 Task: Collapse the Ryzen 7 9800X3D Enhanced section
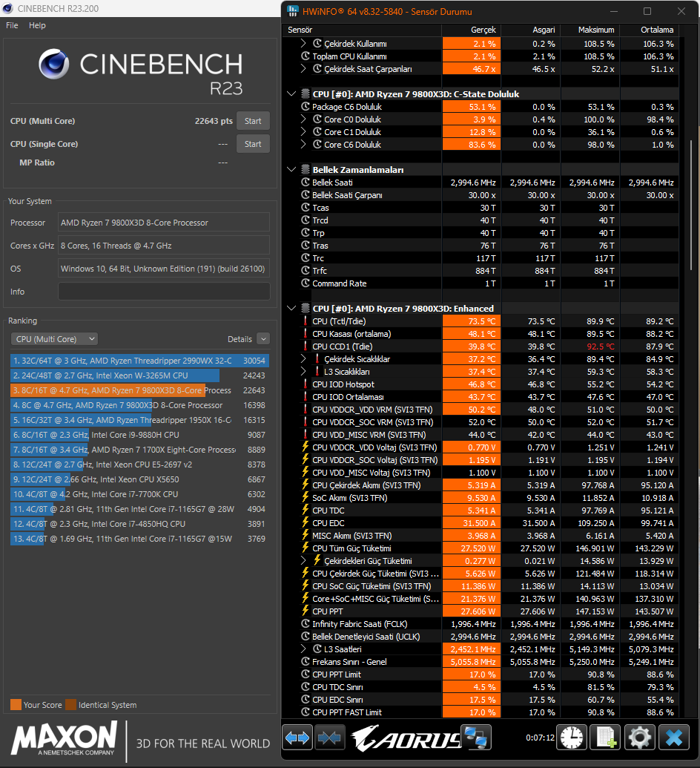pos(291,309)
